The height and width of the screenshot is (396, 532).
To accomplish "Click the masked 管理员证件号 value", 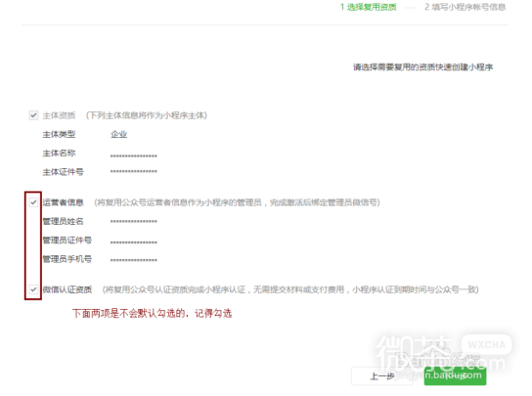I will coord(134,242).
